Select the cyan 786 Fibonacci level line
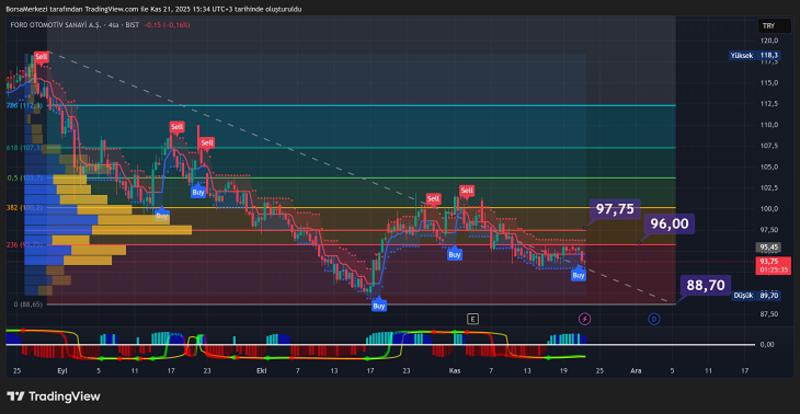 pos(350,105)
